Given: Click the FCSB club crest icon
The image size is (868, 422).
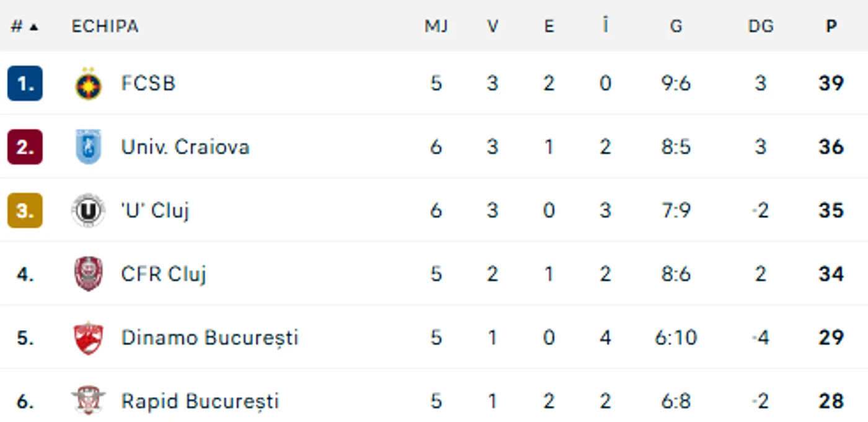Looking at the screenshot, I should [x=88, y=84].
